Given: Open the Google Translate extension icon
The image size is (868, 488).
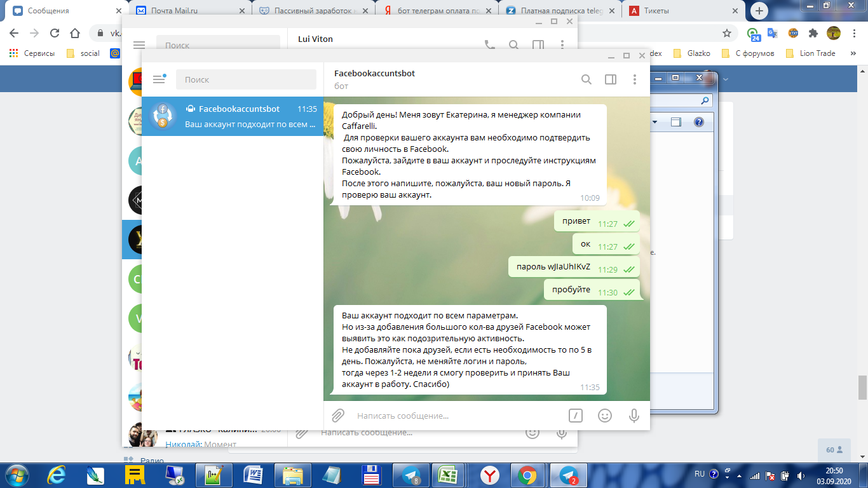Looking at the screenshot, I should [x=773, y=33].
